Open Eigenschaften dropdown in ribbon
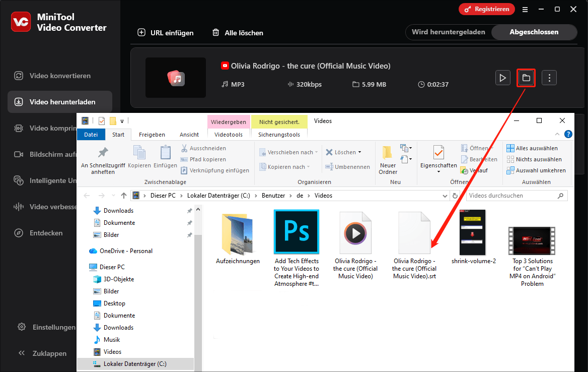 pos(438,171)
